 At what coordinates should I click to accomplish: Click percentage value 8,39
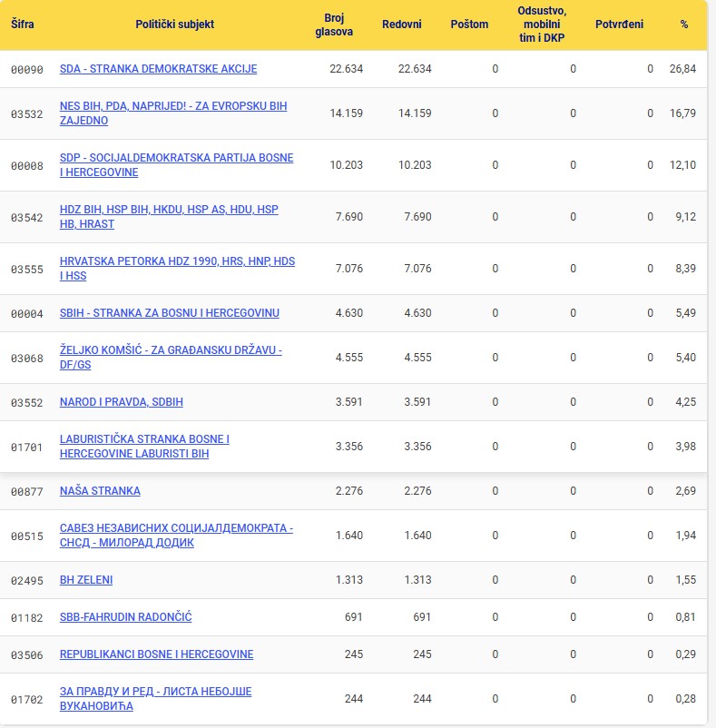coord(686,269)
